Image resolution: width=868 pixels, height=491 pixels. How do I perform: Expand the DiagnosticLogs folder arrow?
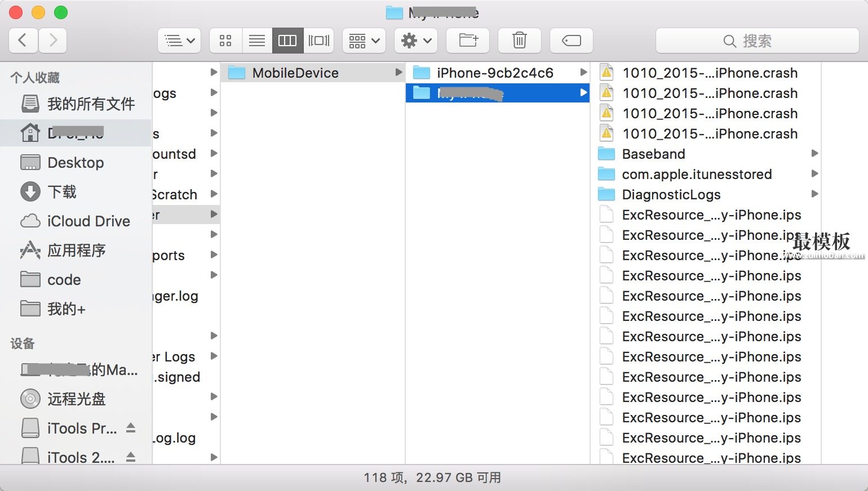814,194
